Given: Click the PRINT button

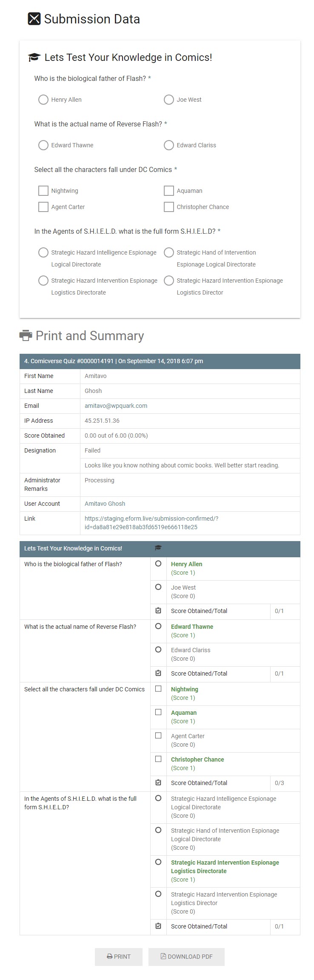Looking at the screenshot, I should tap(119, 957).
